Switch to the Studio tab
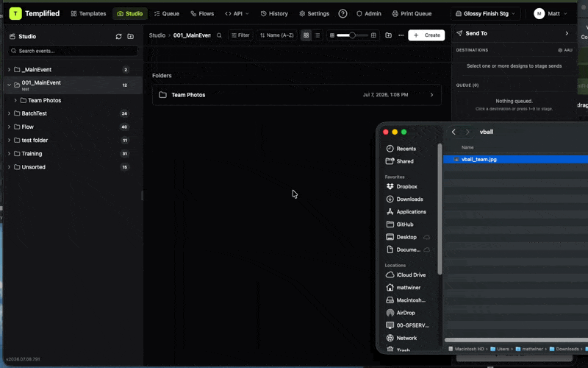This screenshot has width=588, height=368. (130, 13)
